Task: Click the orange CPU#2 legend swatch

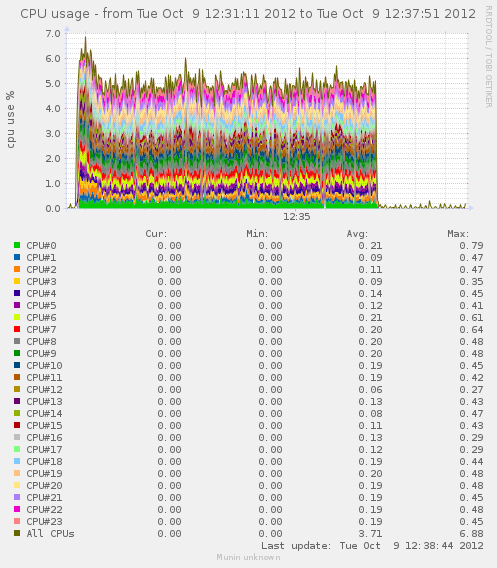Action: tap(17, 269)
